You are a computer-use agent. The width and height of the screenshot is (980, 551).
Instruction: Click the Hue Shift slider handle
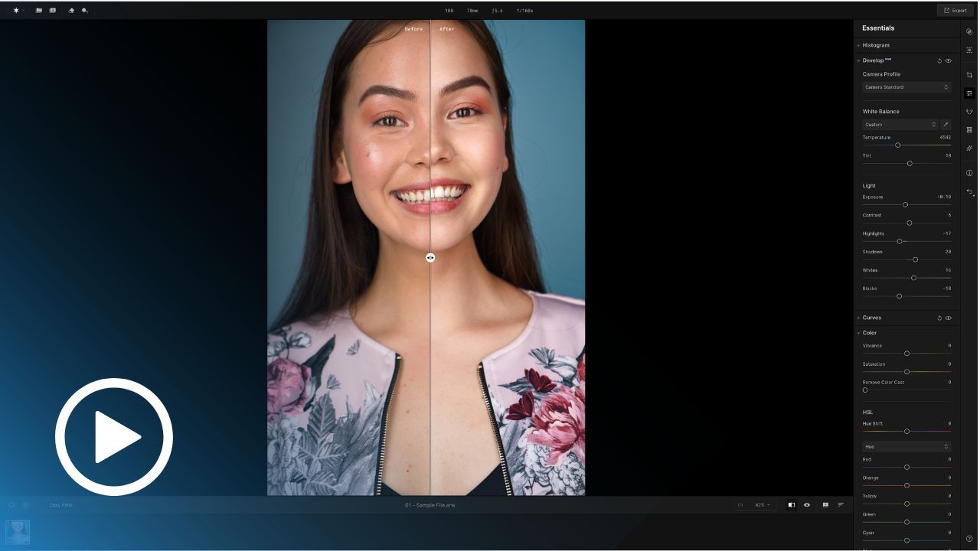coord(906,432)
